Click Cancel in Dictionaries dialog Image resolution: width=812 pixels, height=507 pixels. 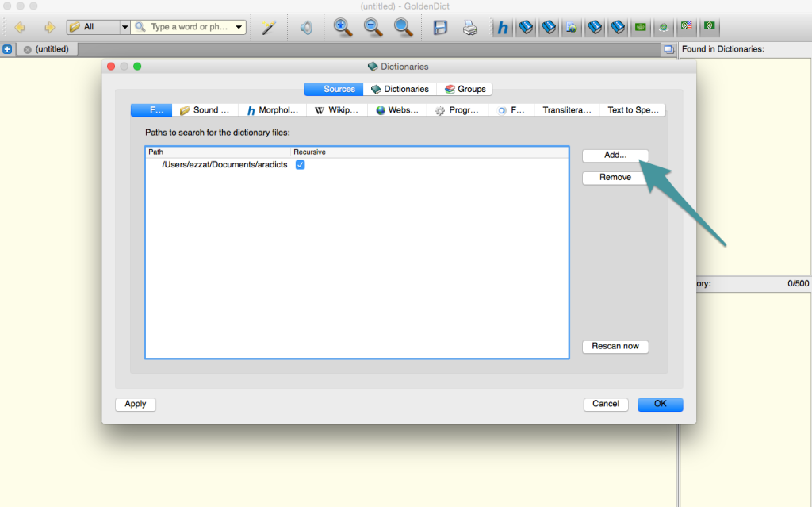605,405
